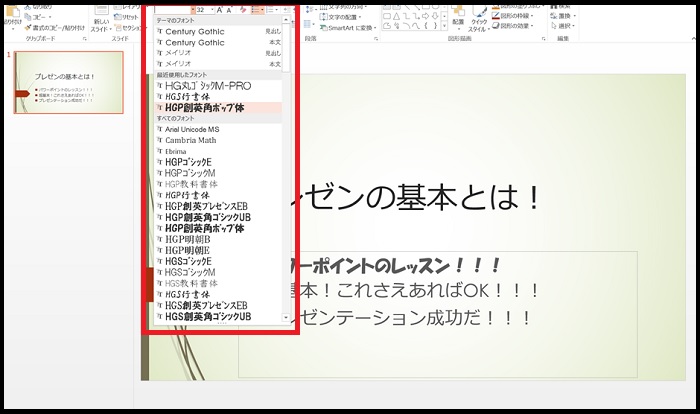Choose the scribble shape in gallery
This screenshot has height=414, width=700.
click(x=396, y=25)
